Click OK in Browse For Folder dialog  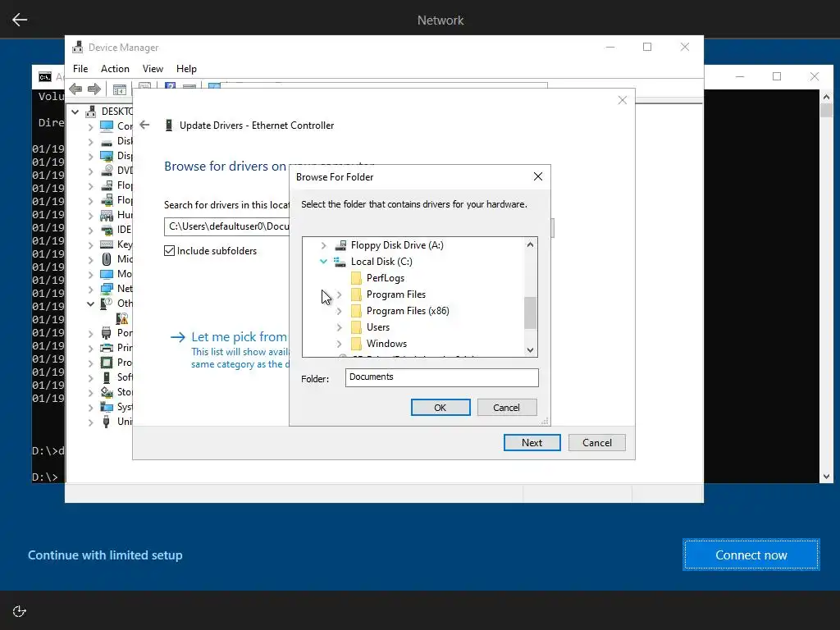[441, 408]
